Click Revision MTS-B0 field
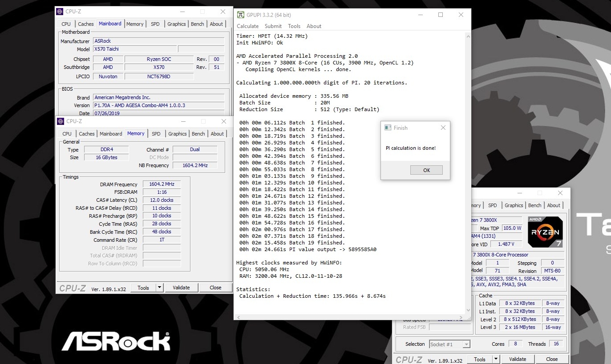The height and width of the screenshot is (364, 611). pyautogui.click(x=552, y=271)
